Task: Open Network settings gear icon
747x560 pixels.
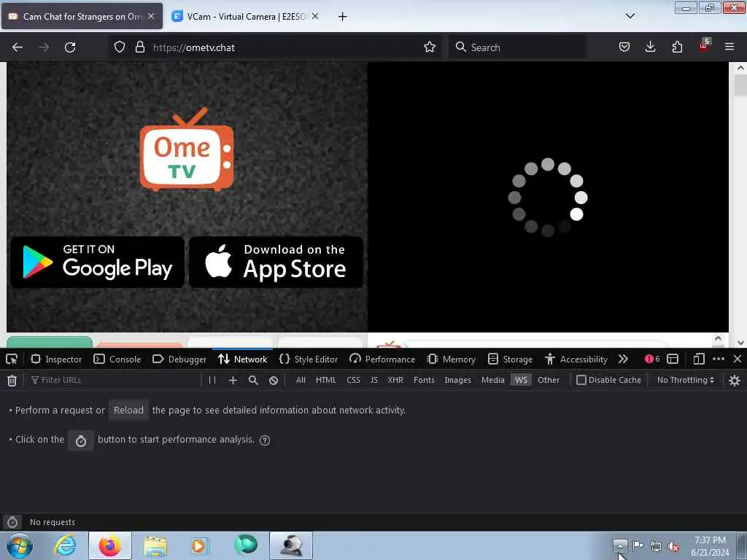Action: click(734, 380)
